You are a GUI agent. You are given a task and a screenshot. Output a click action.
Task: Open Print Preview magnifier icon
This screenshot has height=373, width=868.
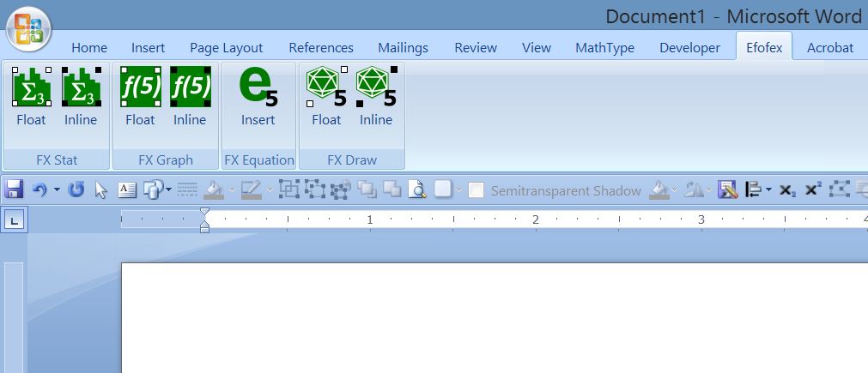point(417,190)
